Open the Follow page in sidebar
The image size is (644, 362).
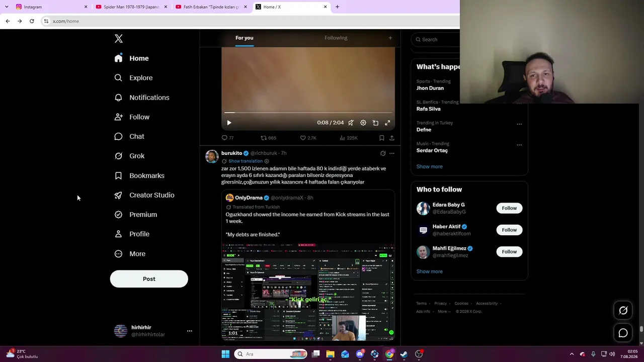tap(132, 117)
